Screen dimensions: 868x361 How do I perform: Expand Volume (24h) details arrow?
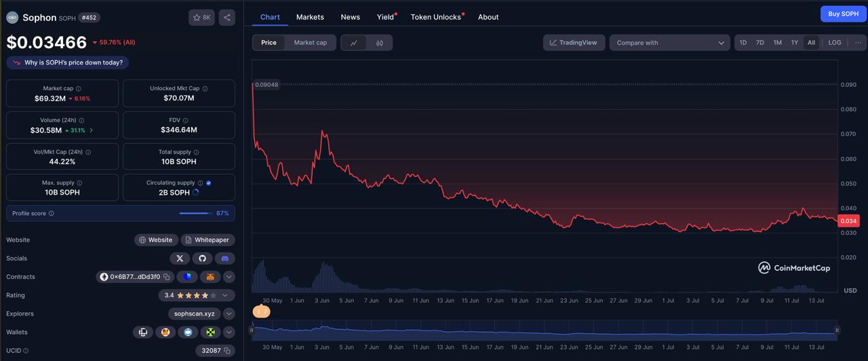[92, 130]
